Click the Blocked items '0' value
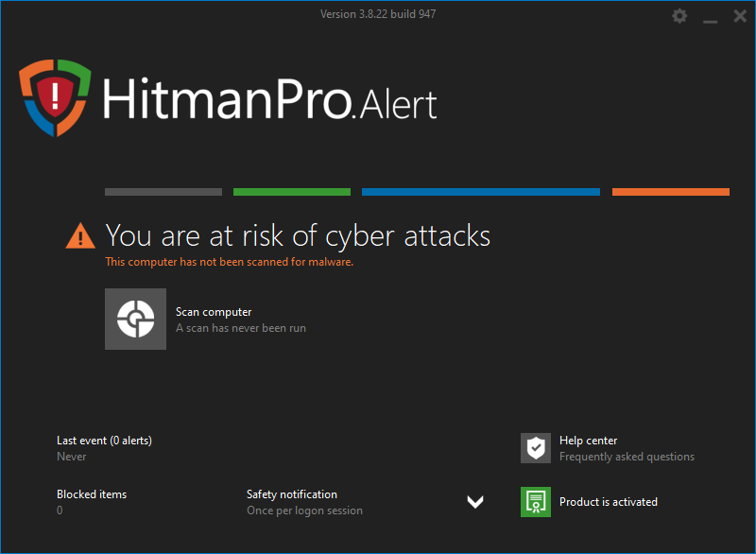756x554 pixels. (x=60, y=511)
